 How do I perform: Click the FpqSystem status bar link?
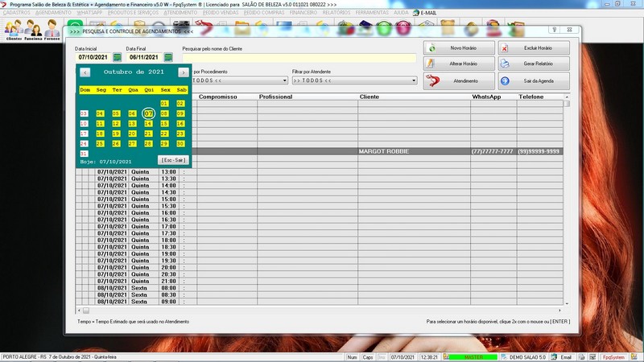coord(613,357)
